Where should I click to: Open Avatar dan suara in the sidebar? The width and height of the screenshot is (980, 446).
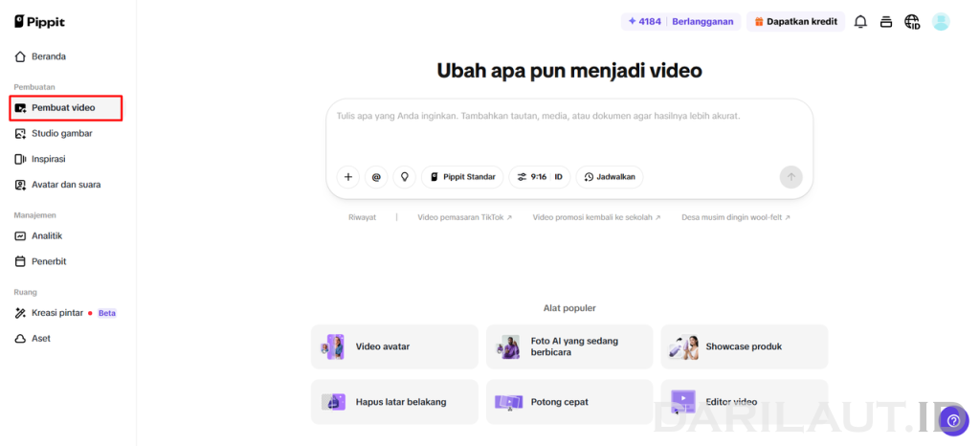(68, 185)
